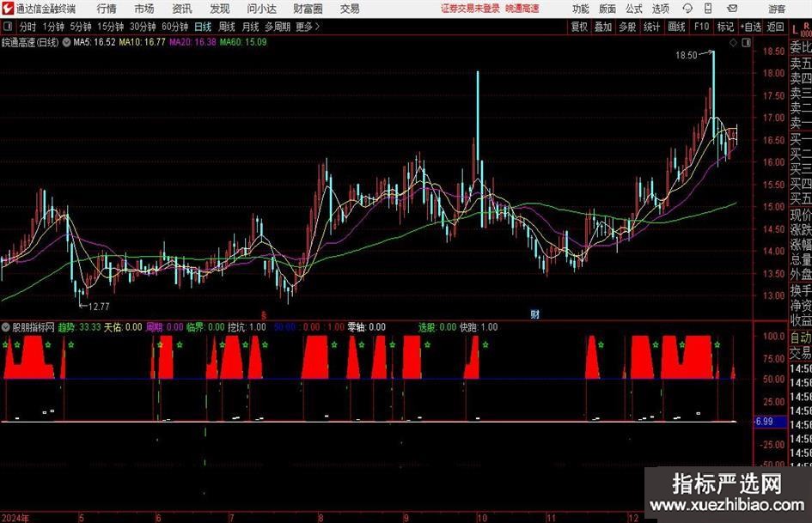Expand the 更多 periods list
Screen dimensions: 812x523
pos(308,27)
